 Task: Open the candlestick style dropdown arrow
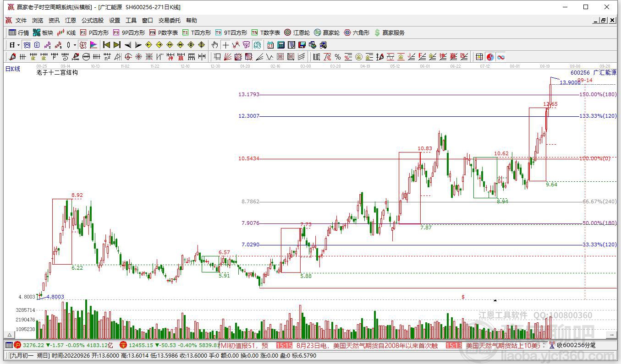point(75,45)
